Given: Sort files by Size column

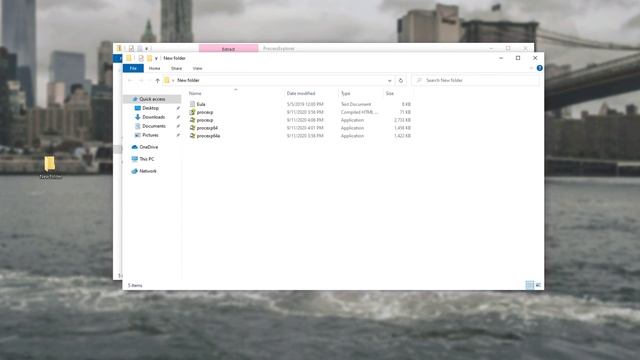Looking at the screenshot, I should [390, 93].
